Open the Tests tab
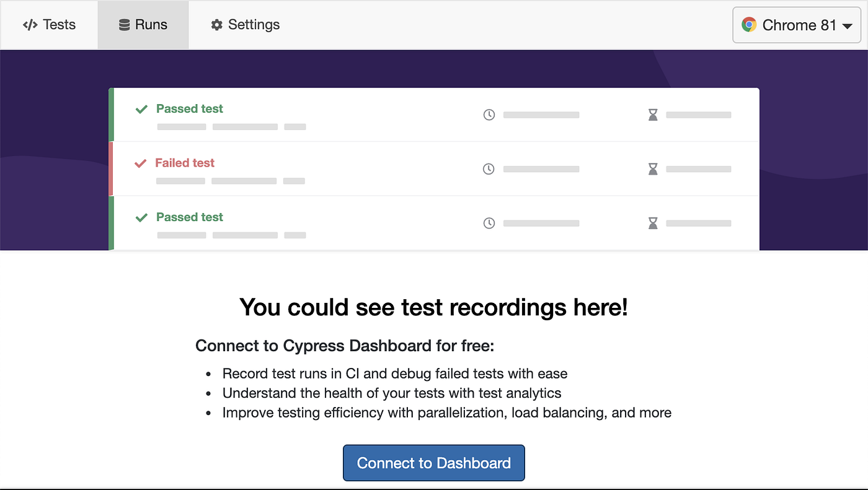The width and height of the screenshot is (868, 490). (49, 25)
